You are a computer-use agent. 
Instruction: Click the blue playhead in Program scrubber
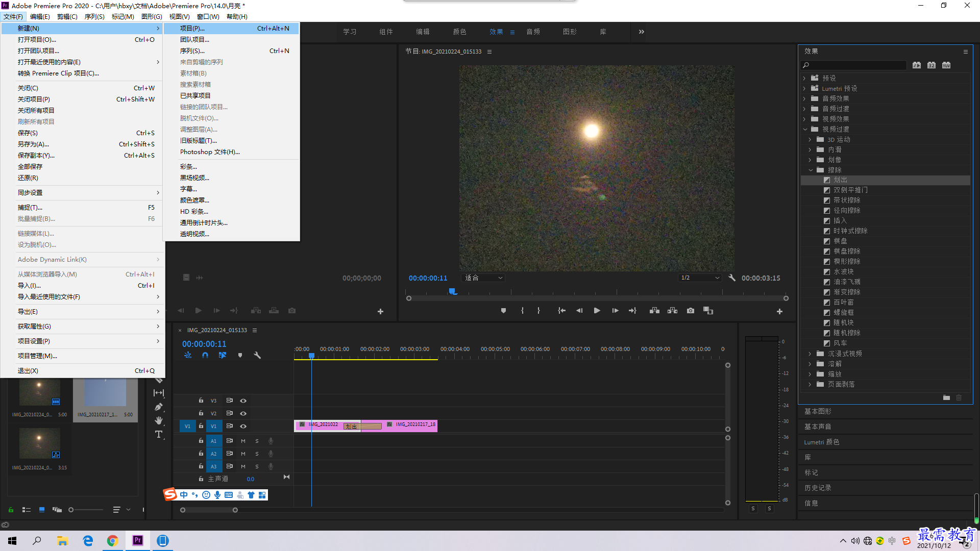click(452, 291)
